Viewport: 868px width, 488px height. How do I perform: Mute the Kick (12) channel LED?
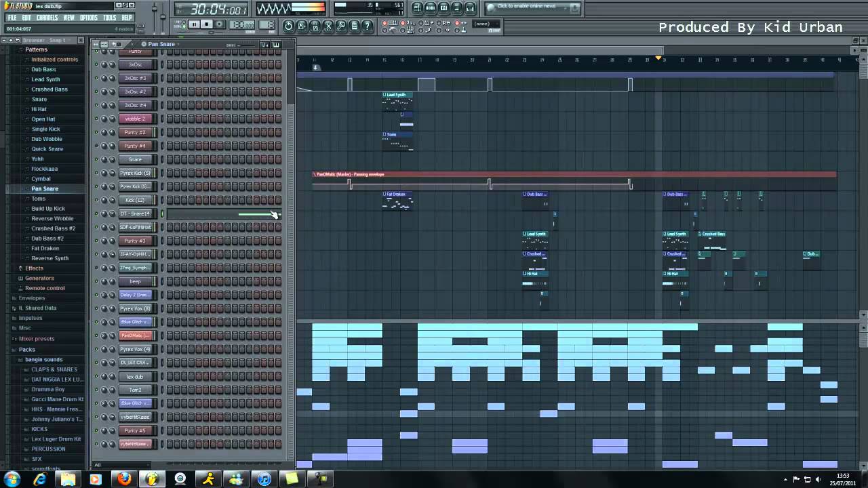96,200
